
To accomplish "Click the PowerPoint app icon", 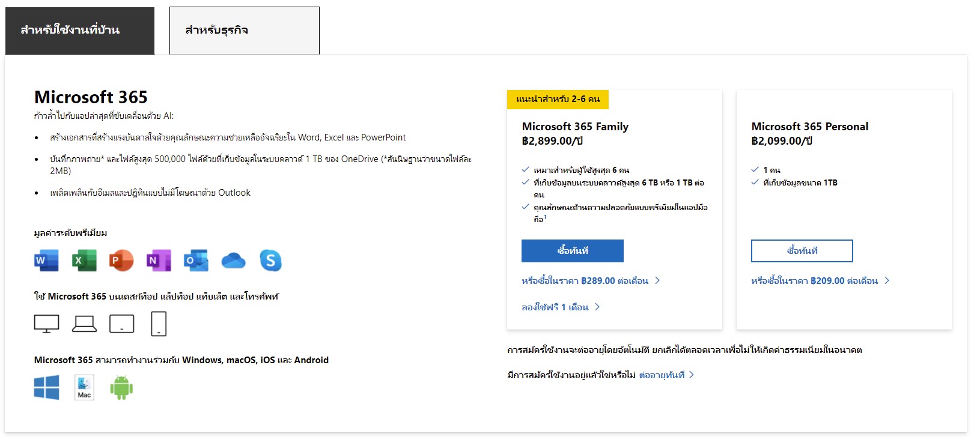I will 121,261.
